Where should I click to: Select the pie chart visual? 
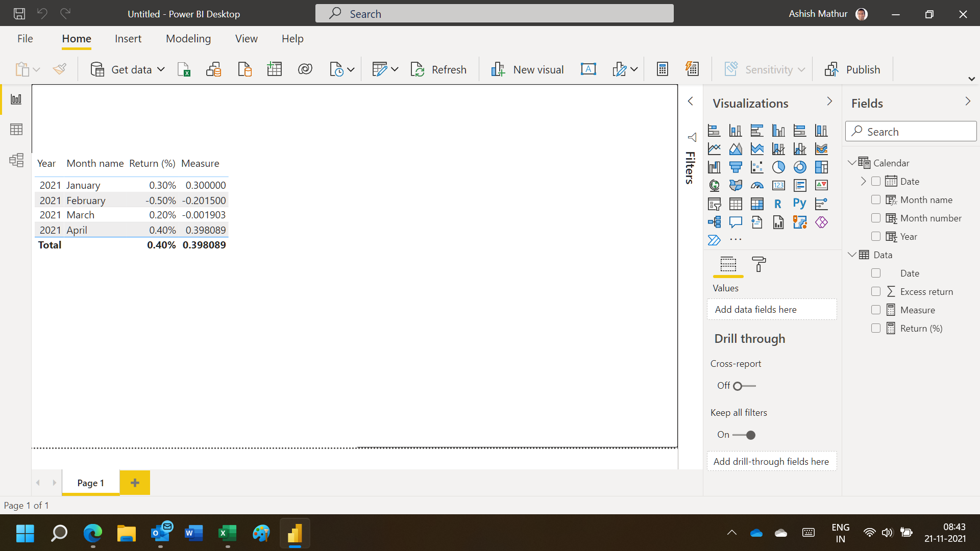click(778, 167)
